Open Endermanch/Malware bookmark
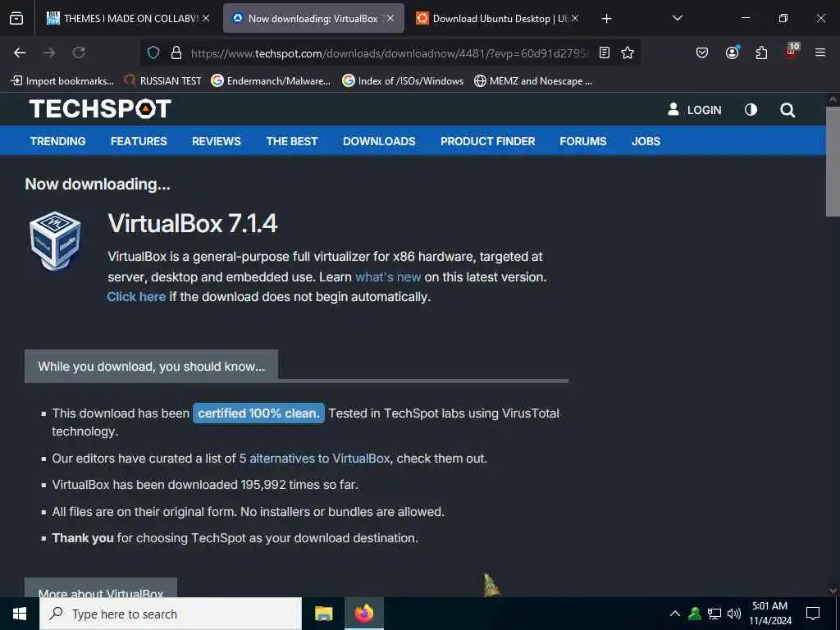This screenshot has height=630, width=840. coord(271,81)
